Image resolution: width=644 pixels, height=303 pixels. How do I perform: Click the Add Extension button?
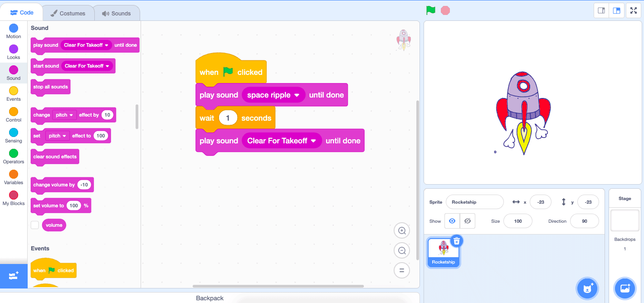point(14,276)
